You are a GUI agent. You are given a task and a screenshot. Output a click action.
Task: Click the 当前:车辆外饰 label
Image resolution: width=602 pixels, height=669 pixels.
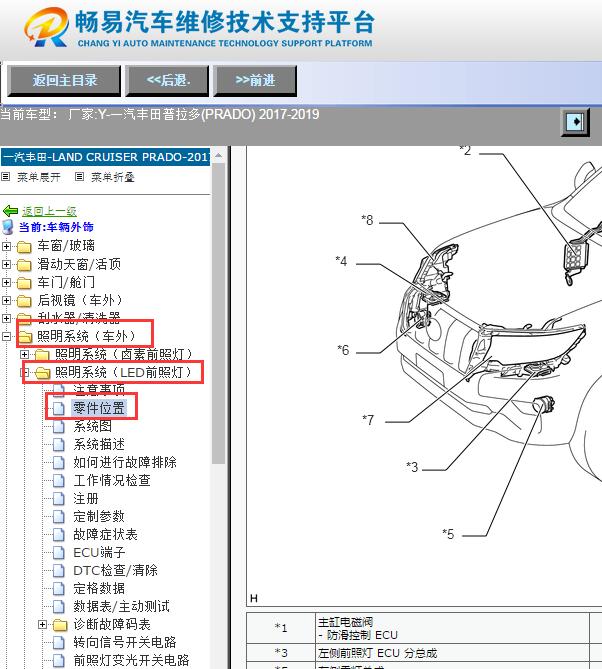(x=56, y=227)
